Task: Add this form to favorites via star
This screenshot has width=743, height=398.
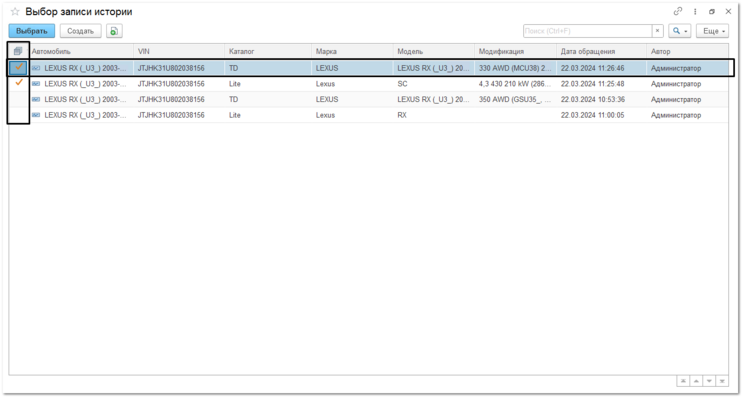Action: [x=15, y=12]
